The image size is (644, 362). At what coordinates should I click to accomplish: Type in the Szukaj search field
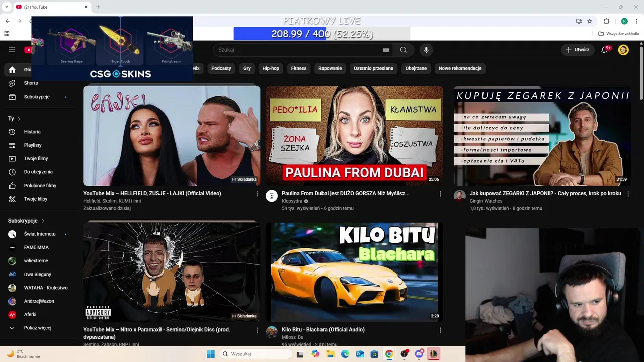[299, 50]
